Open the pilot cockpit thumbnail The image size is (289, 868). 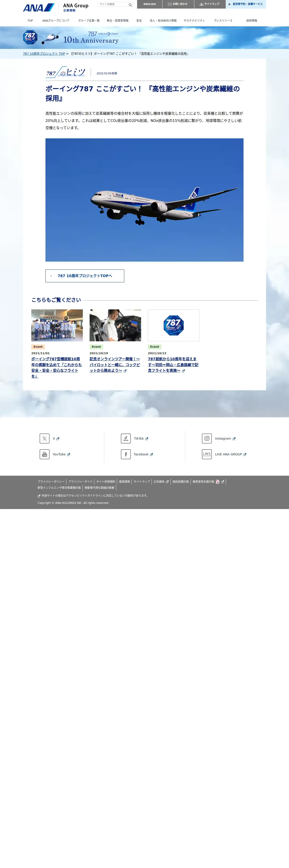(x=115, y=325)
